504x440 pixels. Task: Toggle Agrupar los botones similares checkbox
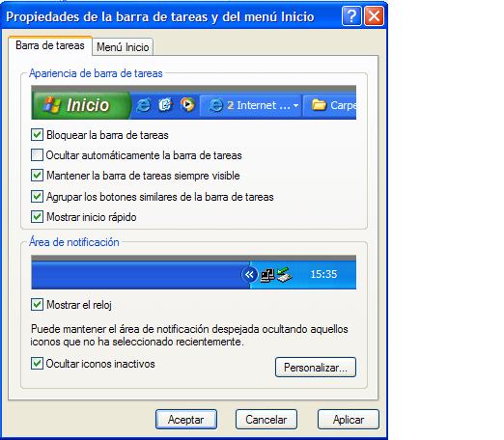coord(37,196)
